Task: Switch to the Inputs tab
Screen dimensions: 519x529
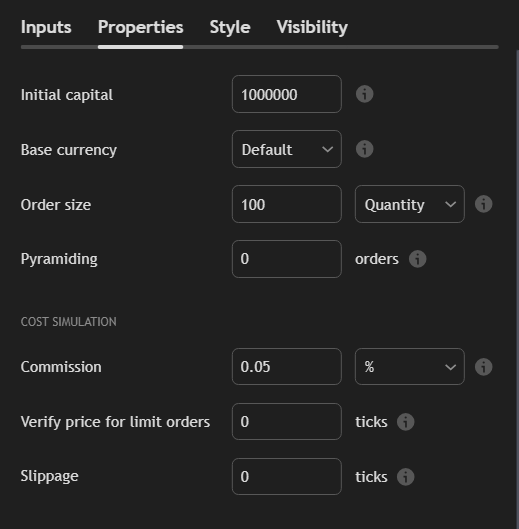Action: point(46,27)
